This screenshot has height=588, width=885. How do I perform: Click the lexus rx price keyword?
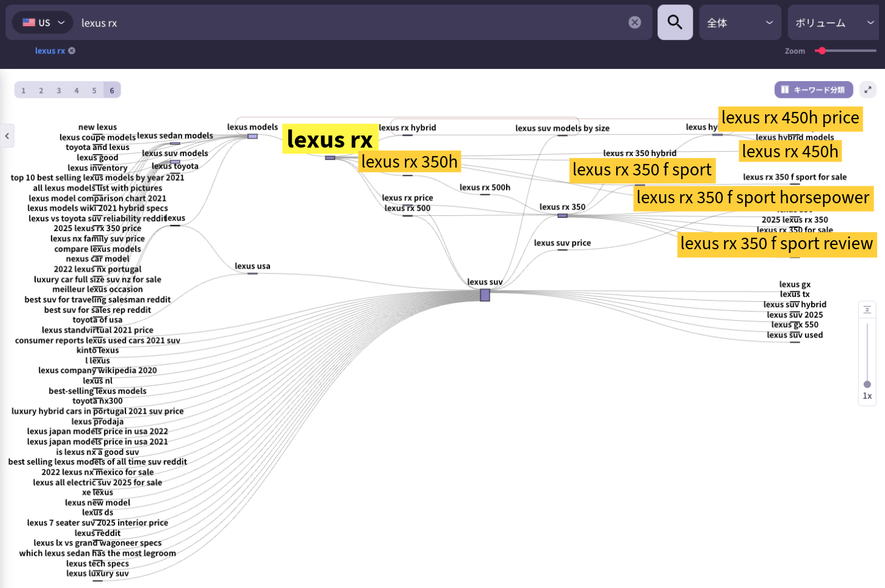407,198
